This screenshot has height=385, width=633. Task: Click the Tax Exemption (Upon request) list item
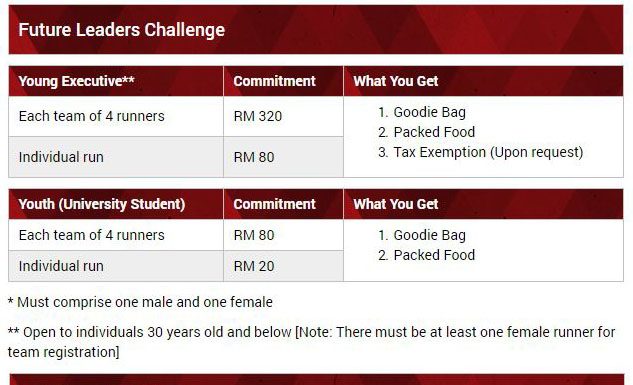point(481,152)
